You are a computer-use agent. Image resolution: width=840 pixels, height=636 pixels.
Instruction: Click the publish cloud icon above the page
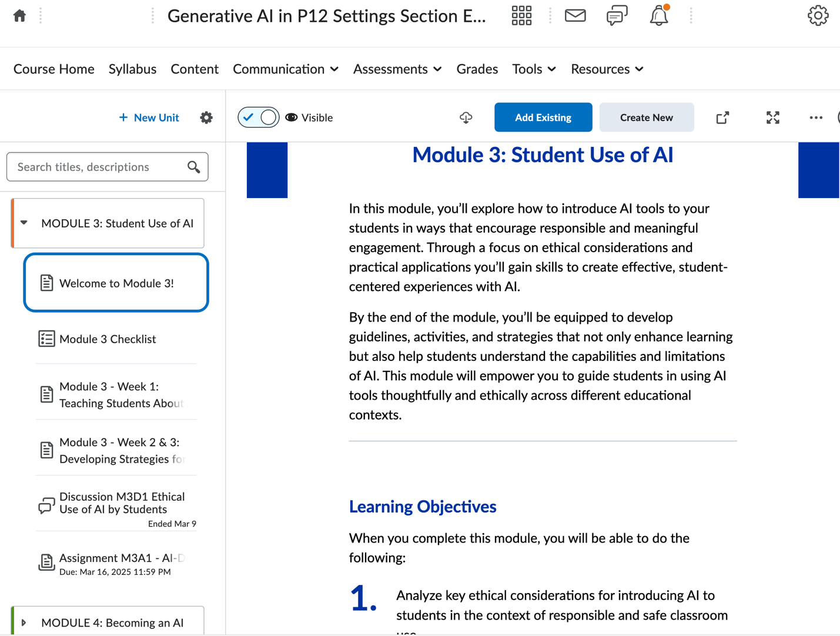[x=465, y=118]
